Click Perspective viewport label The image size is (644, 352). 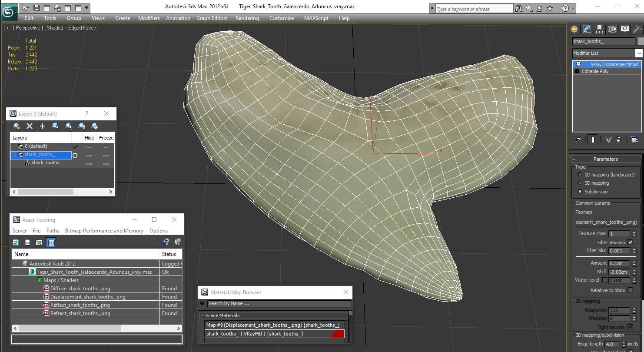(x=28, y=28)
